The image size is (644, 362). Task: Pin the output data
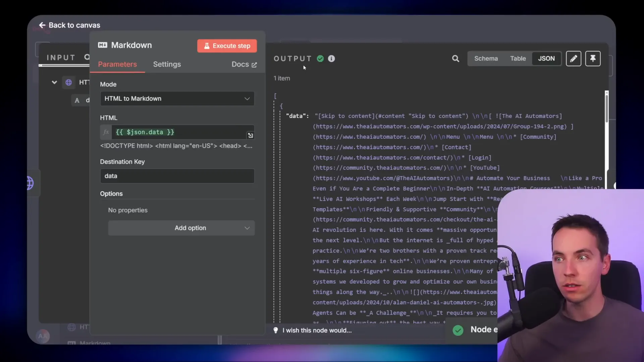593,59
